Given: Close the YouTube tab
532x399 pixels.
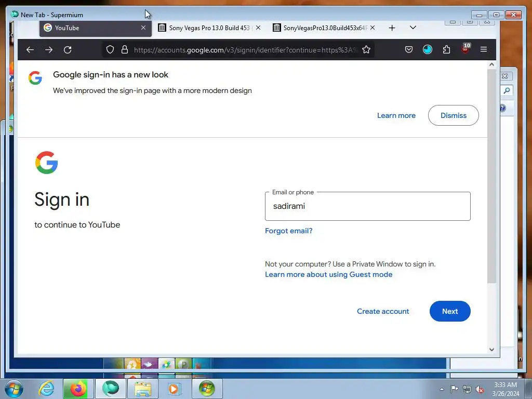Looking at the screenshot, I should (143, 28).
